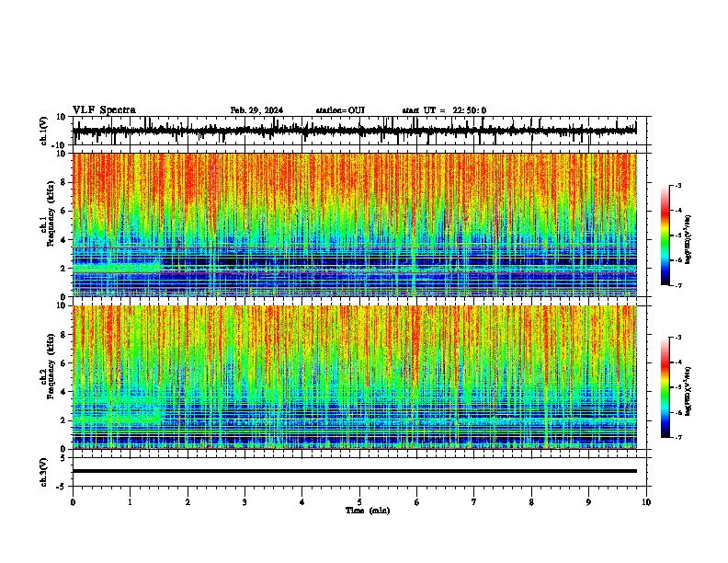Image resolution: width=728 pixels, height=563 pixels.
Task: Click time axis tick label "2"
Action: click(188, 502)
